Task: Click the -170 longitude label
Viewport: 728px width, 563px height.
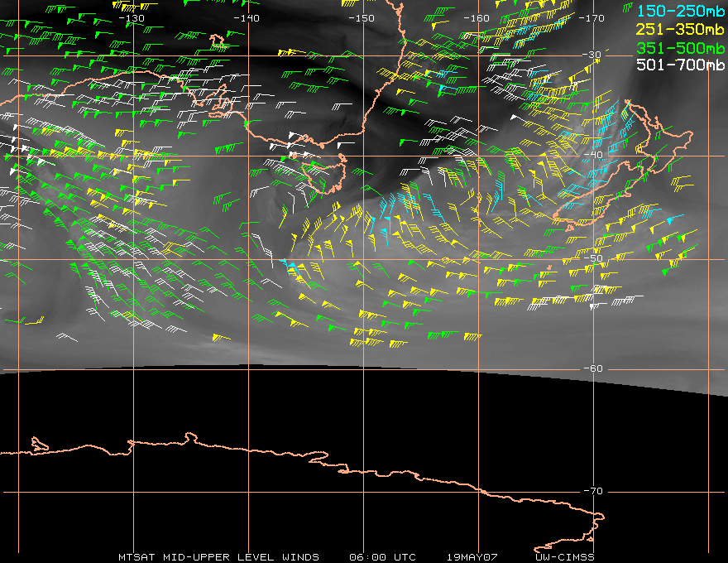Action: pyautogui.click(x=591, y=18)
